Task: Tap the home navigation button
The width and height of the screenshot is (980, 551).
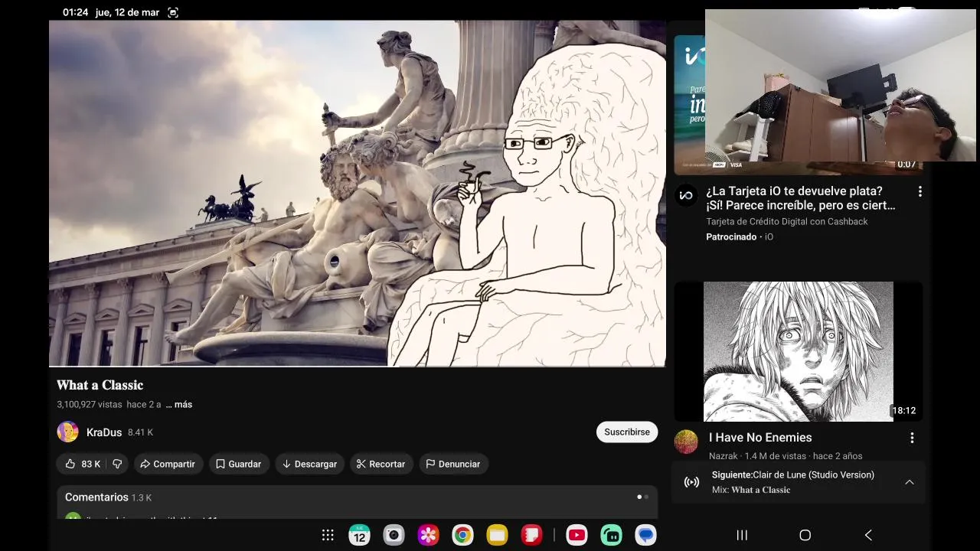Action: click(x=805, y=535)
